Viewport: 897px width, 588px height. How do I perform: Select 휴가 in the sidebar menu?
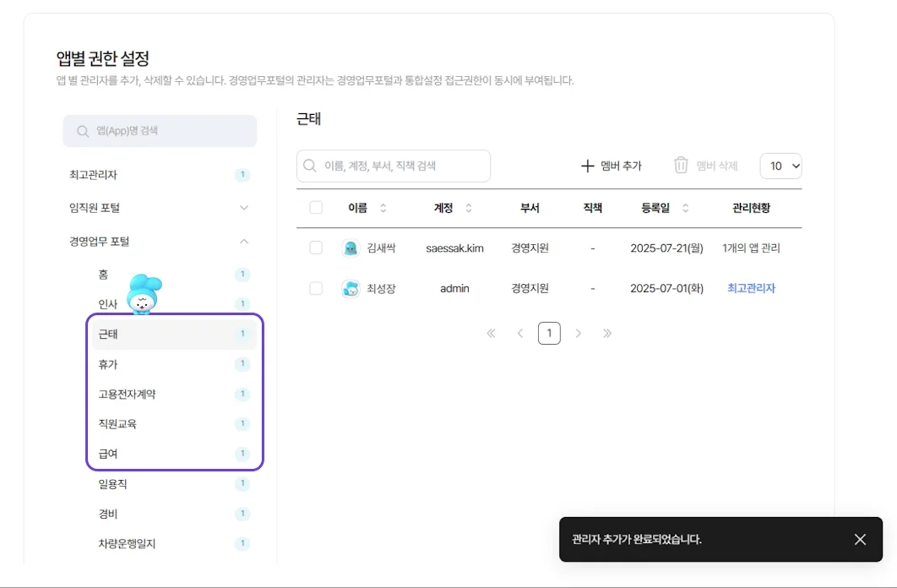click(x=108, y=364)
